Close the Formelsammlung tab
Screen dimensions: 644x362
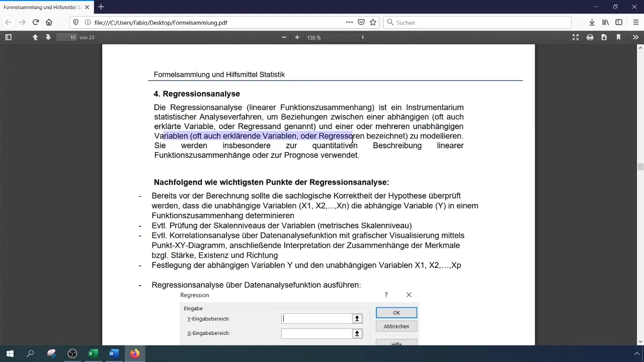(x=87, y=7)
